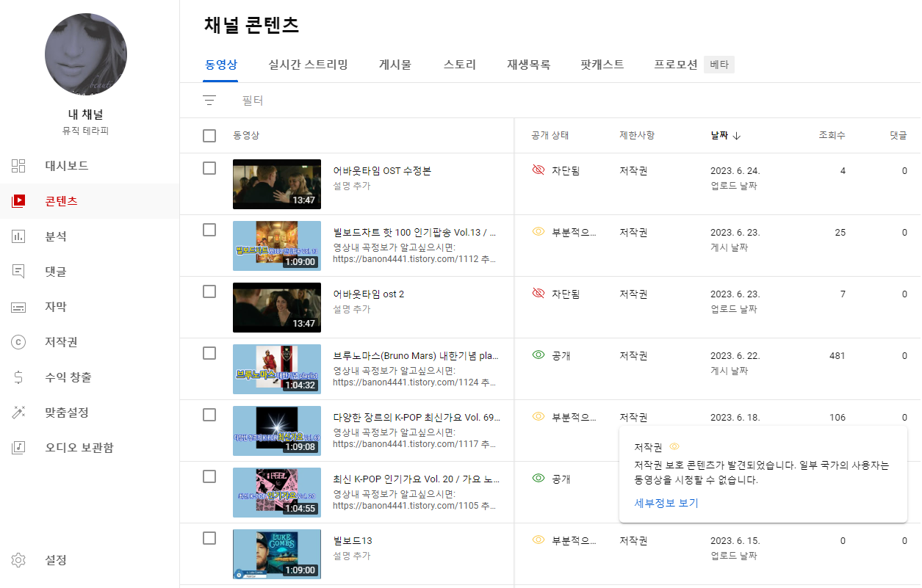
Task: Click 저작권 restriction for 브루노마스 video
Action: tap(633, 356)
